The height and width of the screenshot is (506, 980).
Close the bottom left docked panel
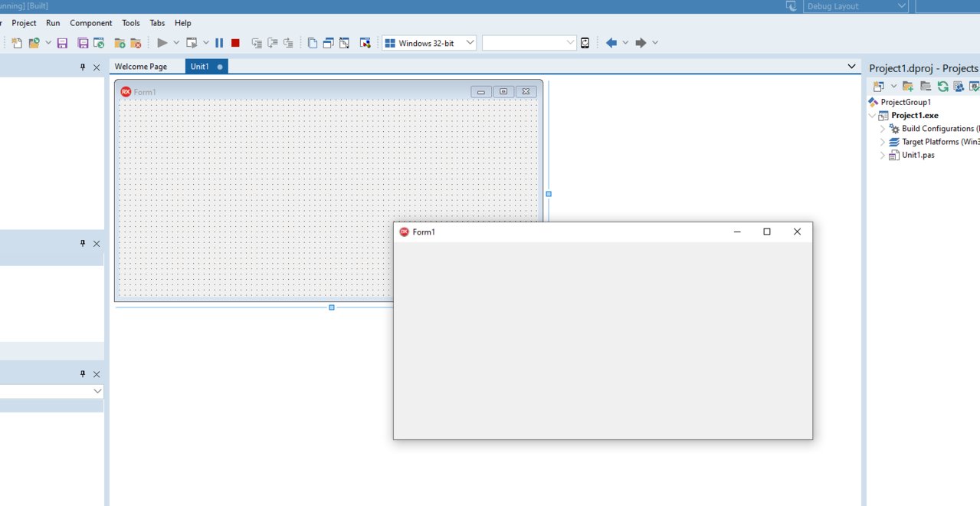coord(97,374)
